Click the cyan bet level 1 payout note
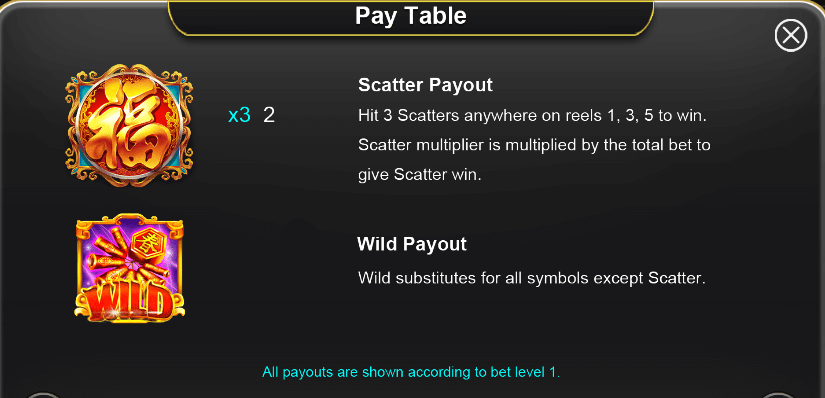 [x=411, y=372]
